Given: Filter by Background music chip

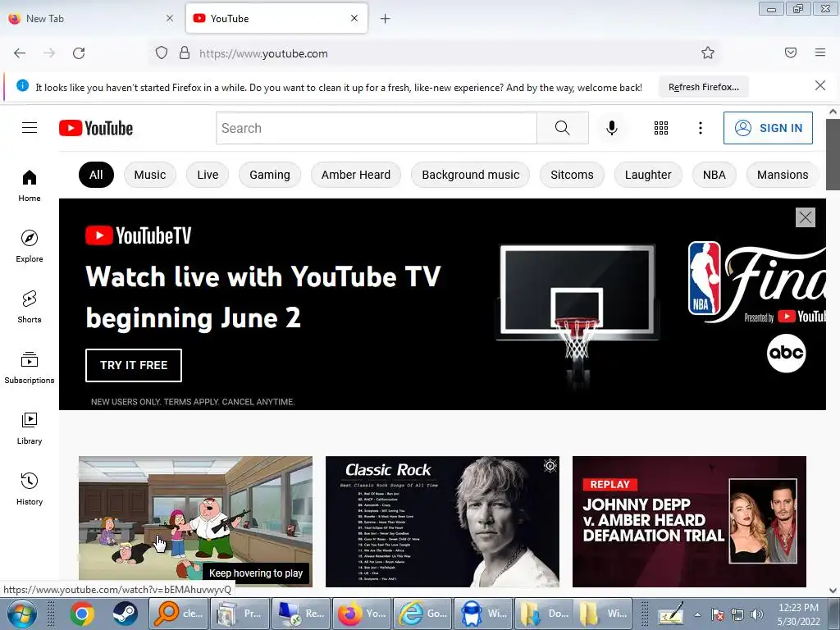Looking at the screenshot, I should click(470, 175).
